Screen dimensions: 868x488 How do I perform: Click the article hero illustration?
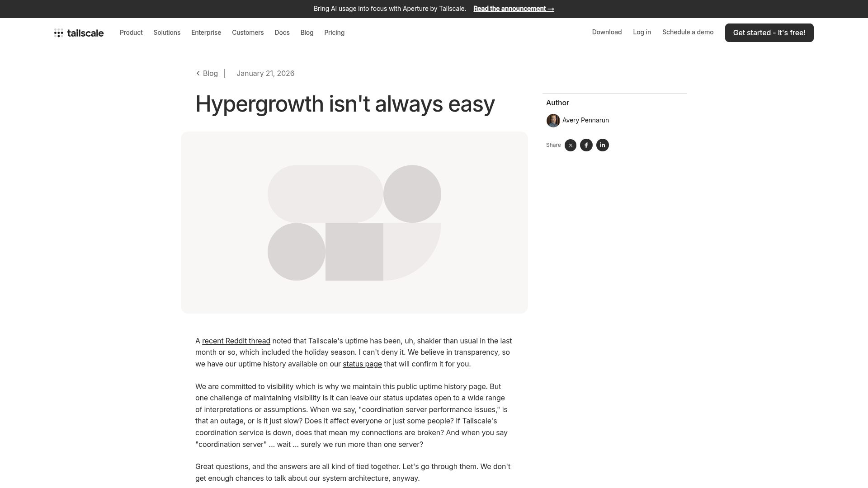[354, 223]
